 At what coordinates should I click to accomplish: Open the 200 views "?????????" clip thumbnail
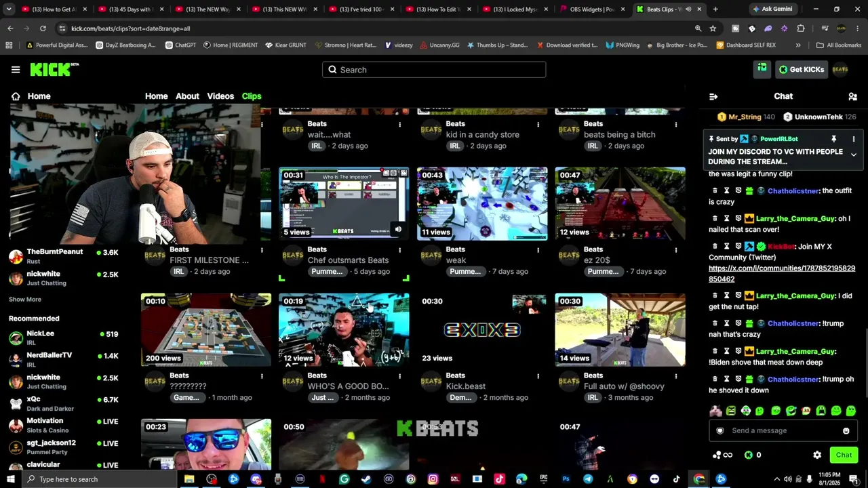coord(206,330)
